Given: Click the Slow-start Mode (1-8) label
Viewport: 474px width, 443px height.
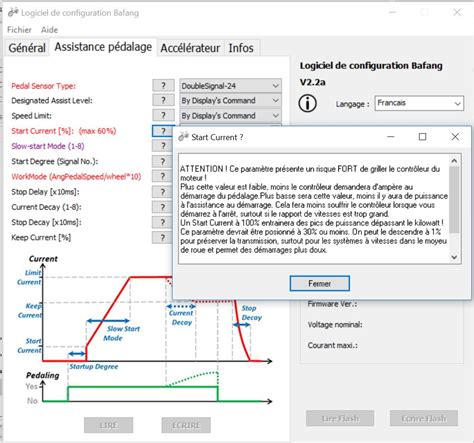Looking at the screenshot, I should coord(48,146).
